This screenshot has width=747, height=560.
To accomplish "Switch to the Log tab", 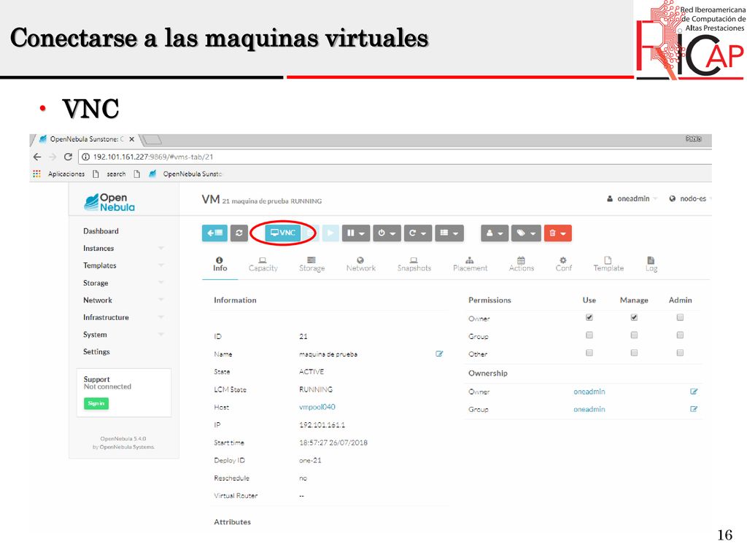I will [x=651, y=264].
